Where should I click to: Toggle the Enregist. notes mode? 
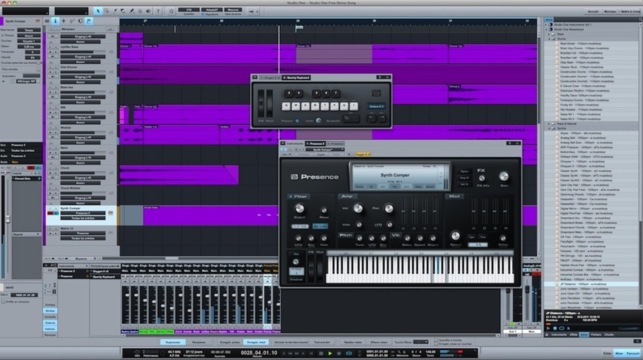[x=256, y=342]
